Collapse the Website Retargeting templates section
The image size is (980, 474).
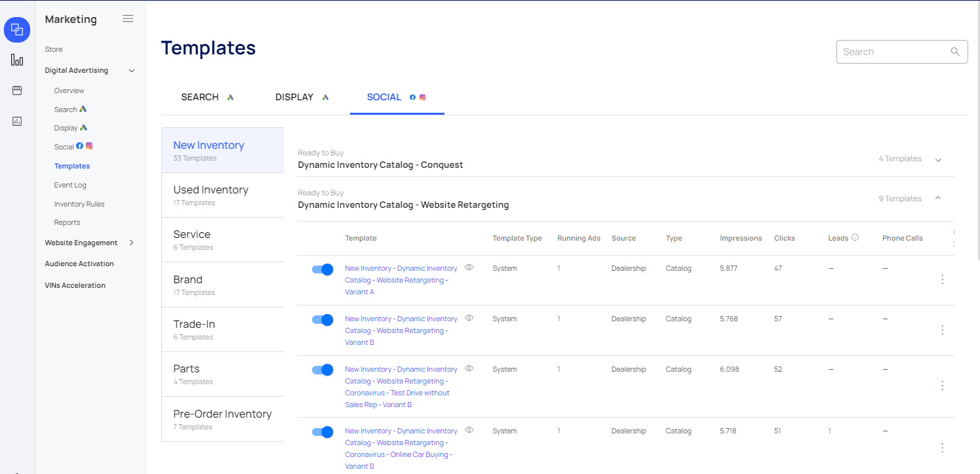point(938,198)
